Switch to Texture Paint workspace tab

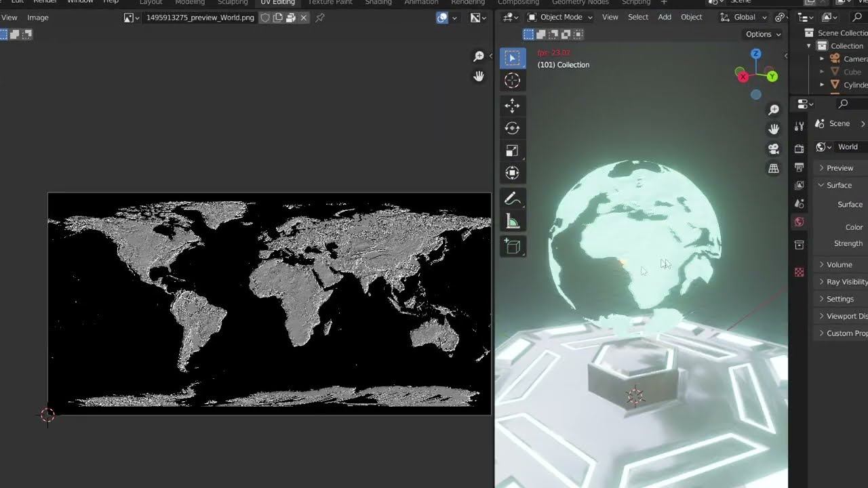point(330,3)
